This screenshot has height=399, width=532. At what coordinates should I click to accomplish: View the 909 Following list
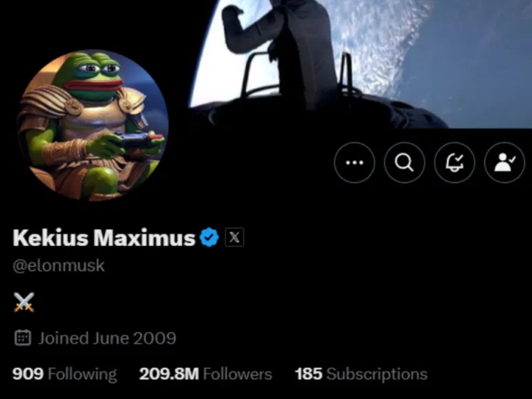point(65,374)
